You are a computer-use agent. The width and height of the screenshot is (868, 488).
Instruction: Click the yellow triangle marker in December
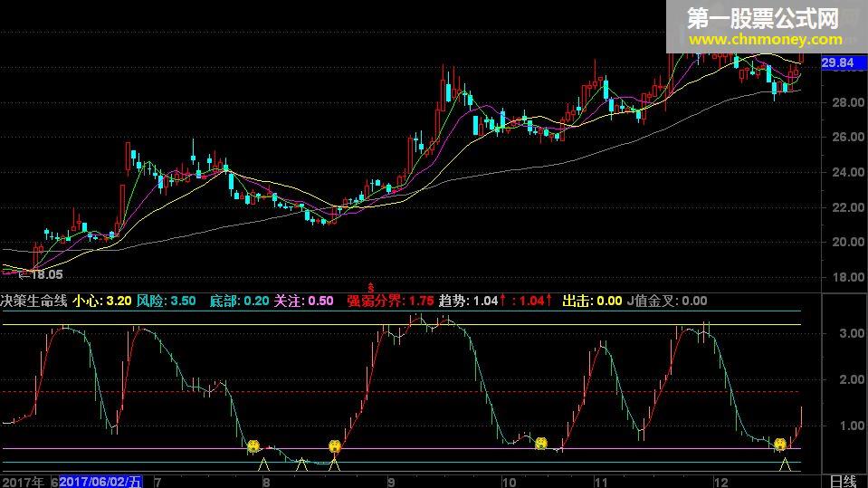(x=785, y=464)
